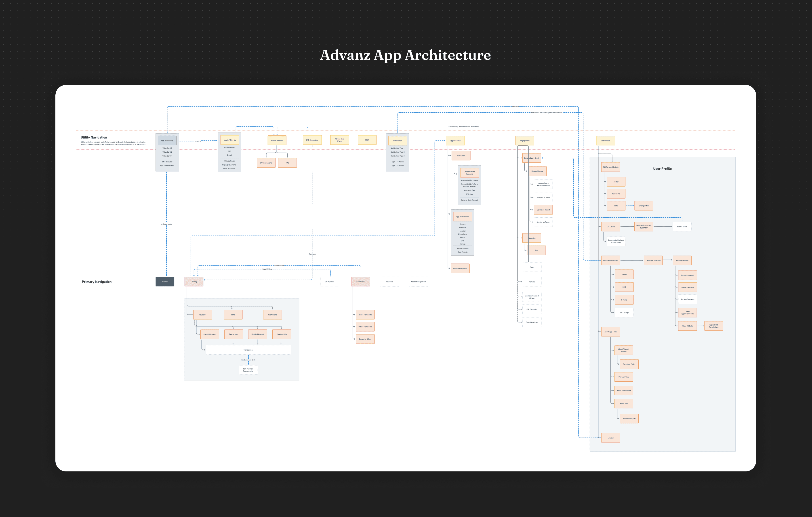
Task: Click the Notification Settings node
Action: click(x=611, y=260)
